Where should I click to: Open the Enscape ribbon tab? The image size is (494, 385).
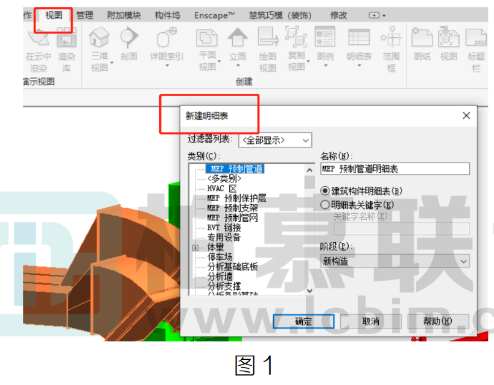214,15
